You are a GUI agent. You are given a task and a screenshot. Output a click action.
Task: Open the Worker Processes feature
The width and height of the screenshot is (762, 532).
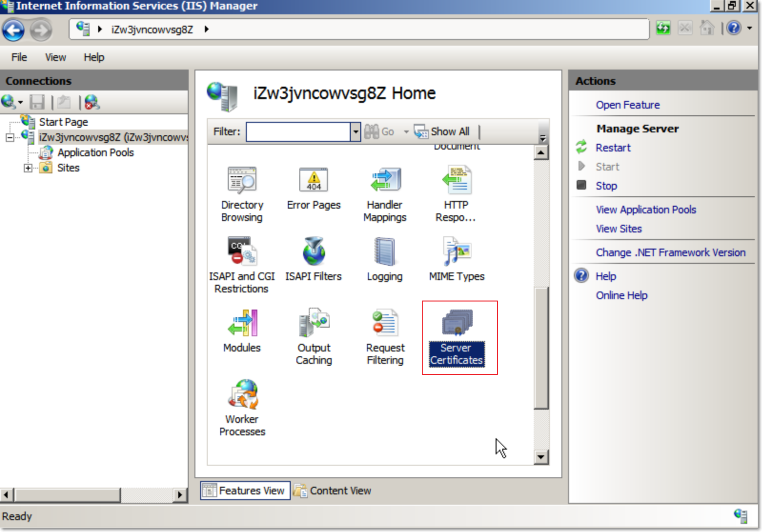pos(243,395)
